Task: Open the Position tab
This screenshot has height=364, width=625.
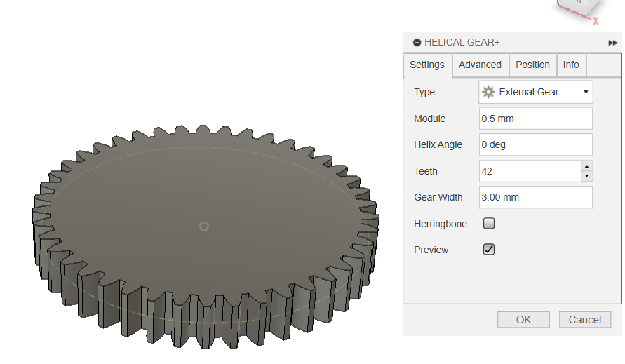Action: click(532, 65)
